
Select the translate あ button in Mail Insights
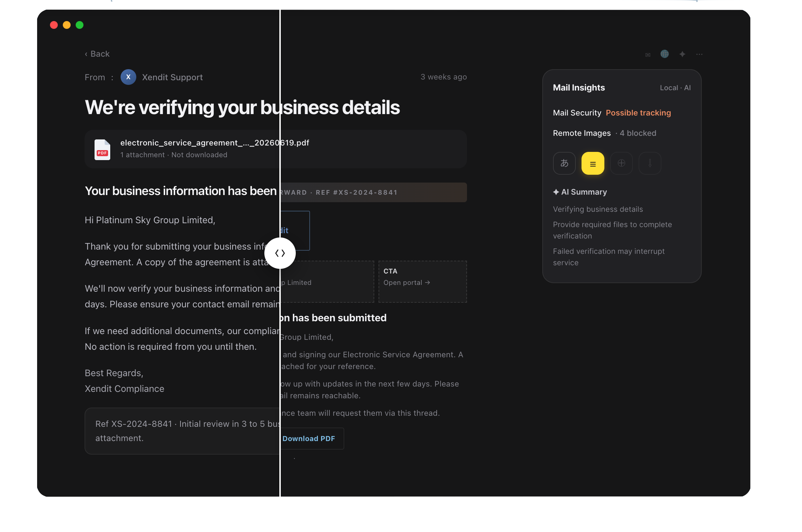pos(564,163)
